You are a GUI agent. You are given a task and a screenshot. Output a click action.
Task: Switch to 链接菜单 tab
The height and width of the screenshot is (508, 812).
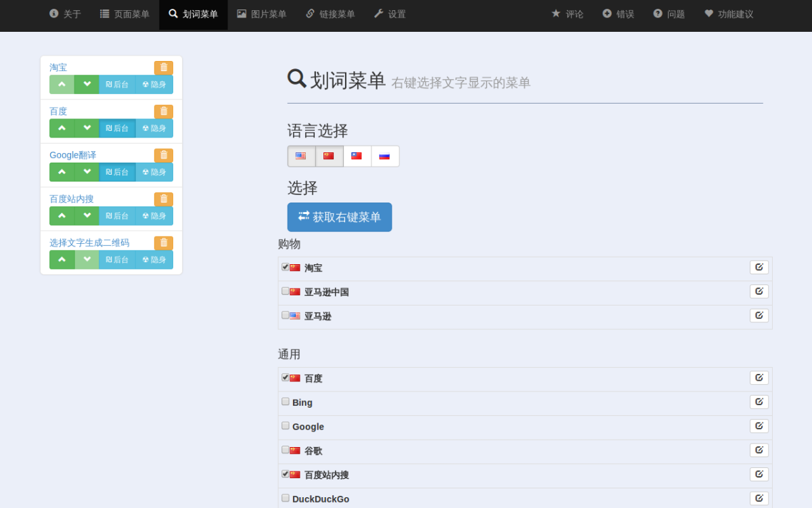(330, 14)
